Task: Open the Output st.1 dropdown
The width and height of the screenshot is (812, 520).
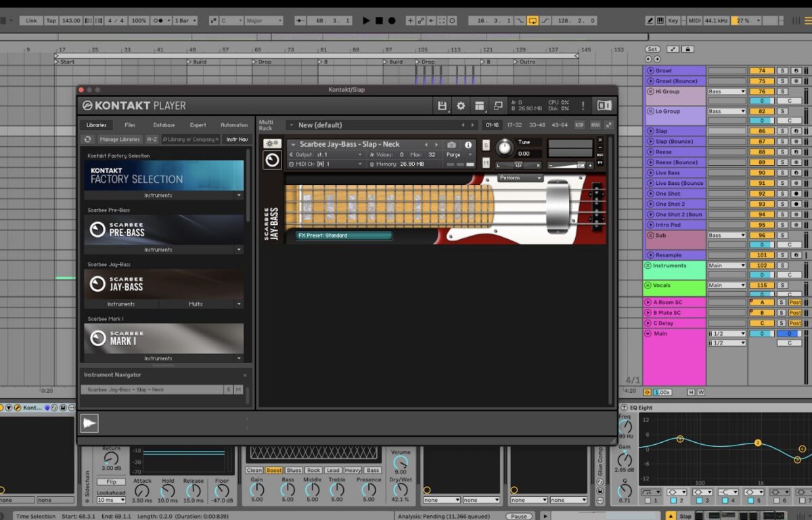Action: point(328,155)
